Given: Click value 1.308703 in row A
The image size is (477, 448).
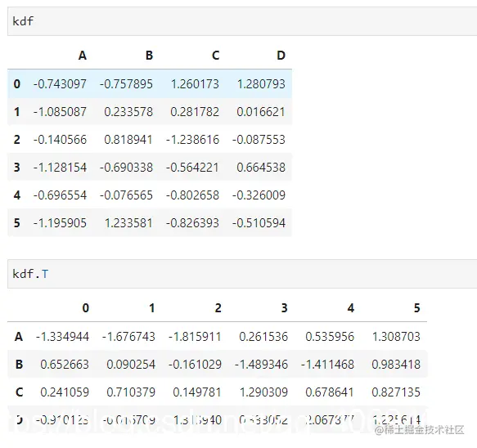Looking at the screenshot, I should click(396, 337).
